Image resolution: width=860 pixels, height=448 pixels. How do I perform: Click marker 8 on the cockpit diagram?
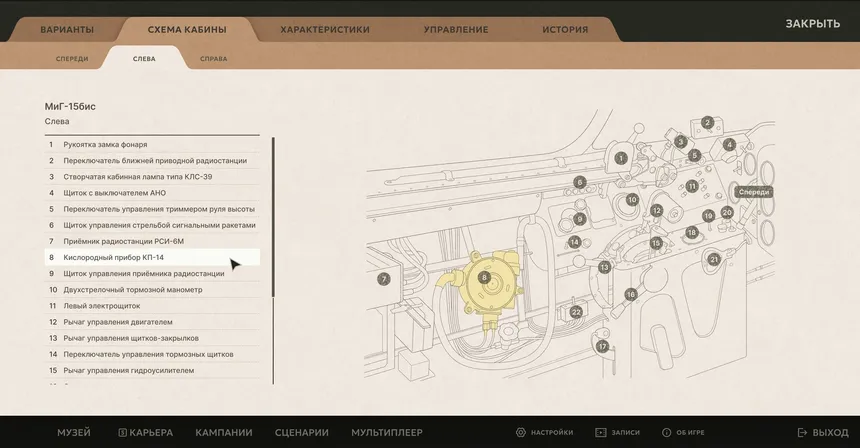click(484, 278)
